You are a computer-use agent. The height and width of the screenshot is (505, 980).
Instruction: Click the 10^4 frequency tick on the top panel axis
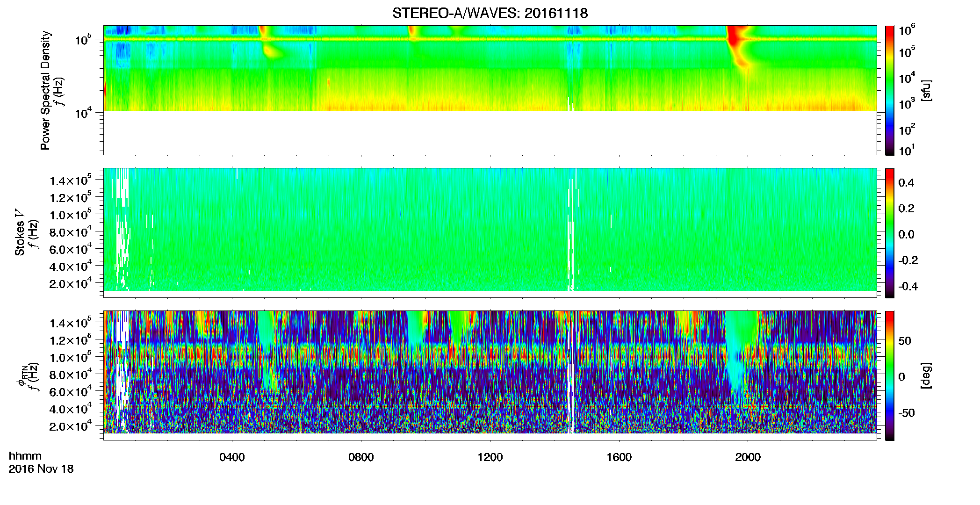click(x=83, y=113)
